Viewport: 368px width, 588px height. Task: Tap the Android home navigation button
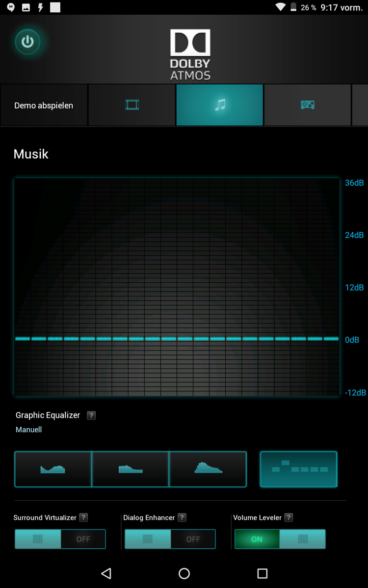point(184,573)
